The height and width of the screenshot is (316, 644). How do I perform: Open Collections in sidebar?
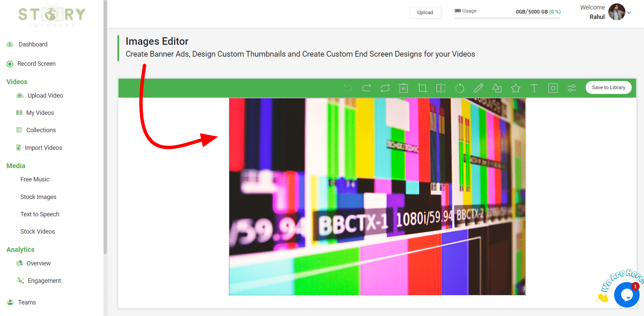pyautogui.click(x=41, y=130)
